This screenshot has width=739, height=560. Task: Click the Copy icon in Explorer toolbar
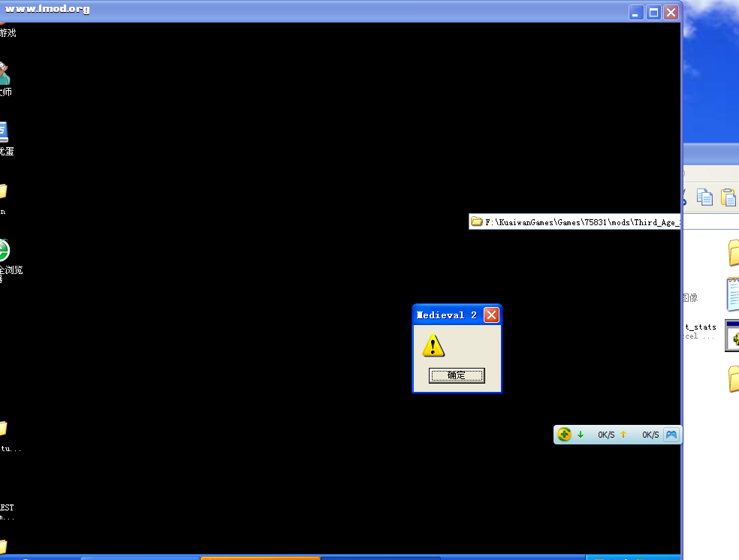(x=704, y=197)
